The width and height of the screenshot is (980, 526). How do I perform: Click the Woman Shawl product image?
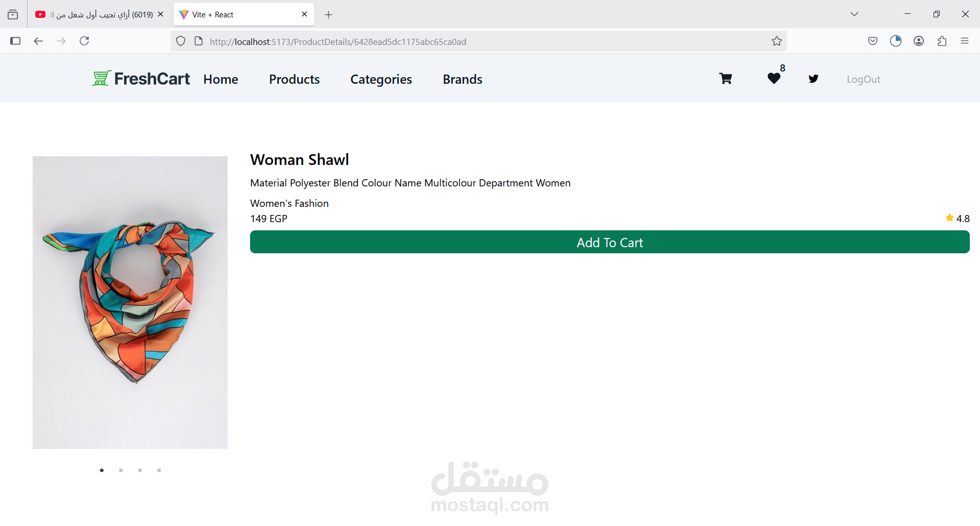(130, 302)
